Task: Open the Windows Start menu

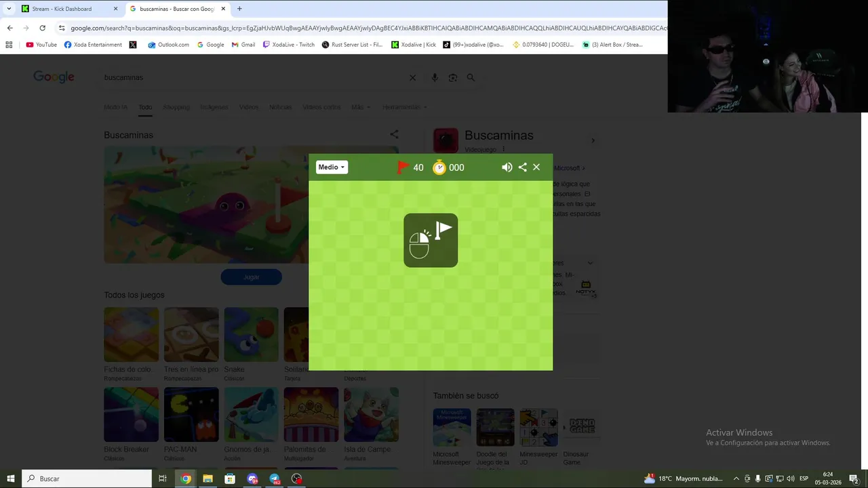Action: pos(11,479)
